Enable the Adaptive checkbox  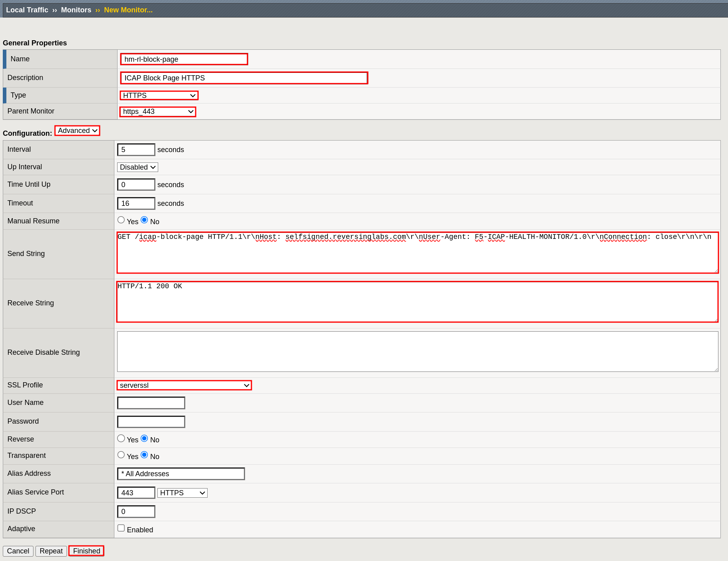(x=121, y=528)
